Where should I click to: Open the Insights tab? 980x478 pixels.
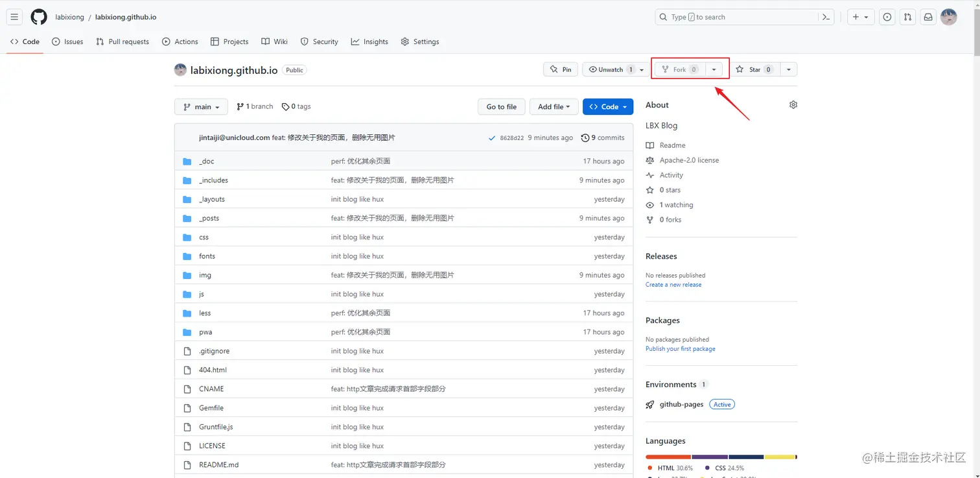tap(369, 42)
